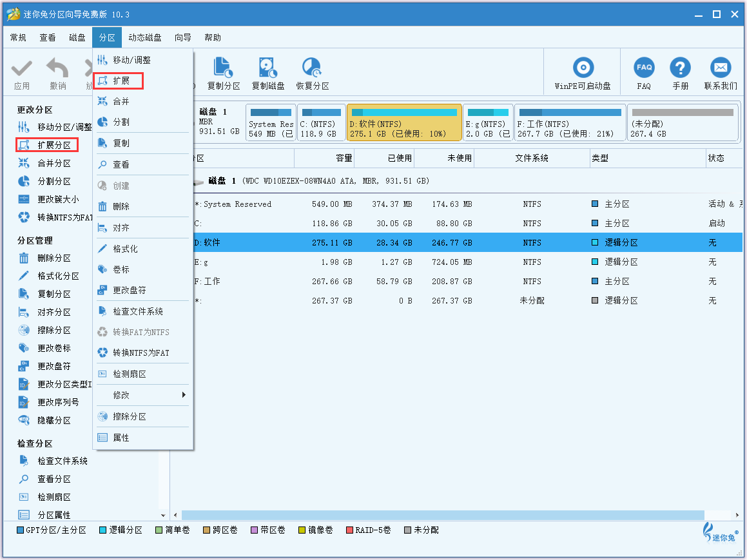Open the FAQ toolbar icon
747x560 pixels.
[x=644, y=74]
